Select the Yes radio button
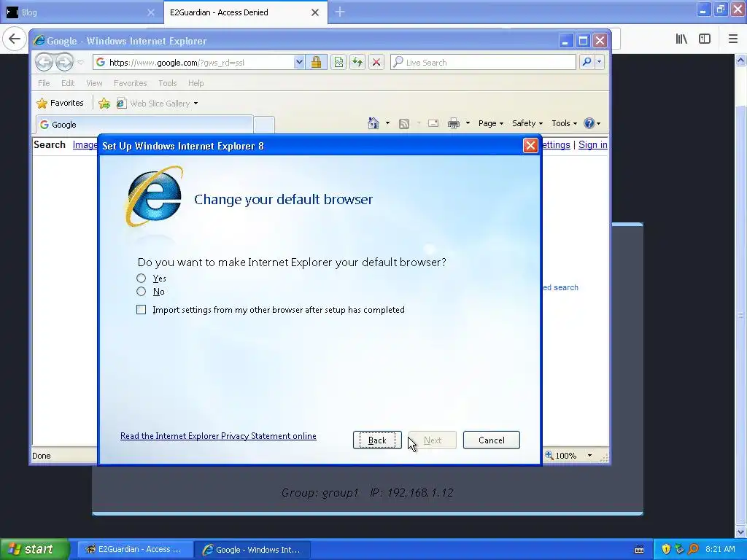 [x=141, y=278]
